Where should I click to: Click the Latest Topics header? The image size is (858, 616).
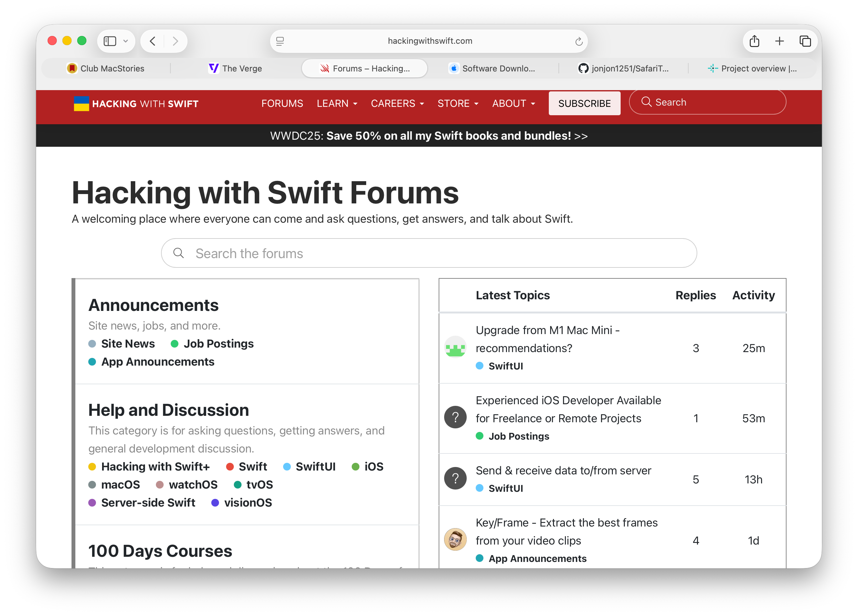click(x=513, y=295)
